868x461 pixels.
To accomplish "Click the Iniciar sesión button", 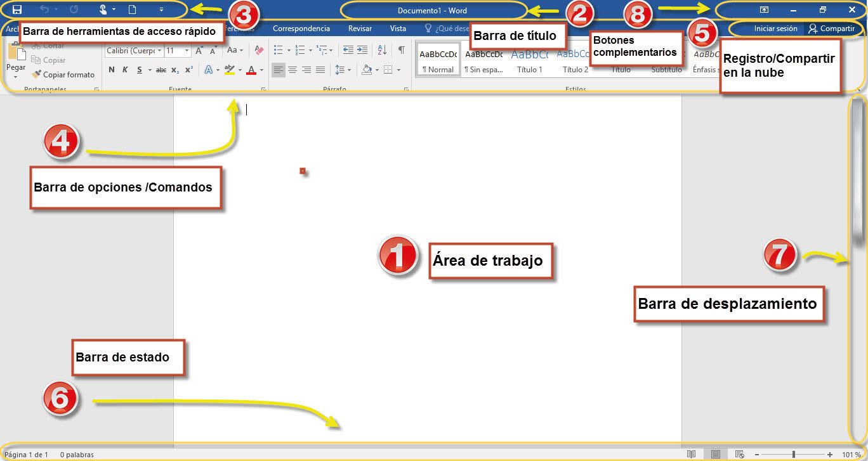I will (x=777, y=29).
